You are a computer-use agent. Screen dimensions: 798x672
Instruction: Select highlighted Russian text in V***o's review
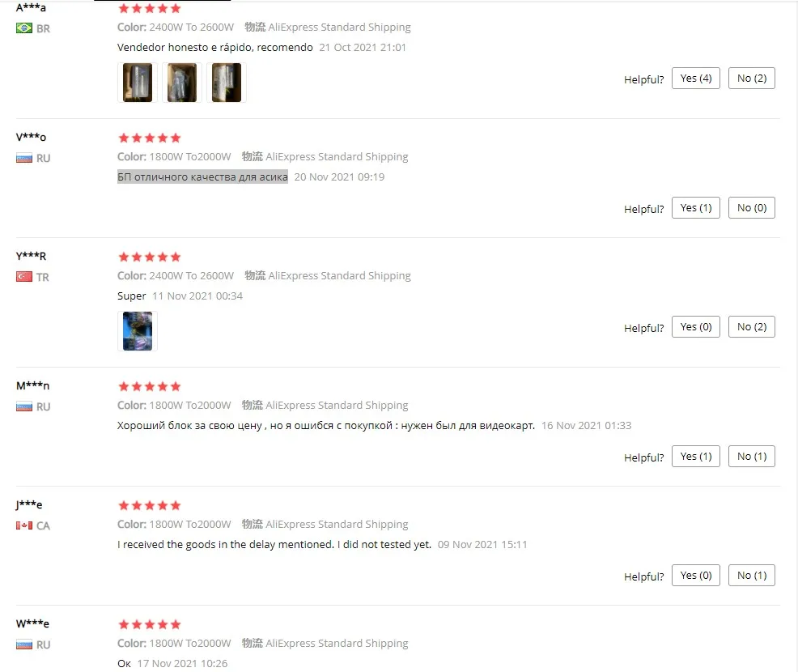coord(202,177)
